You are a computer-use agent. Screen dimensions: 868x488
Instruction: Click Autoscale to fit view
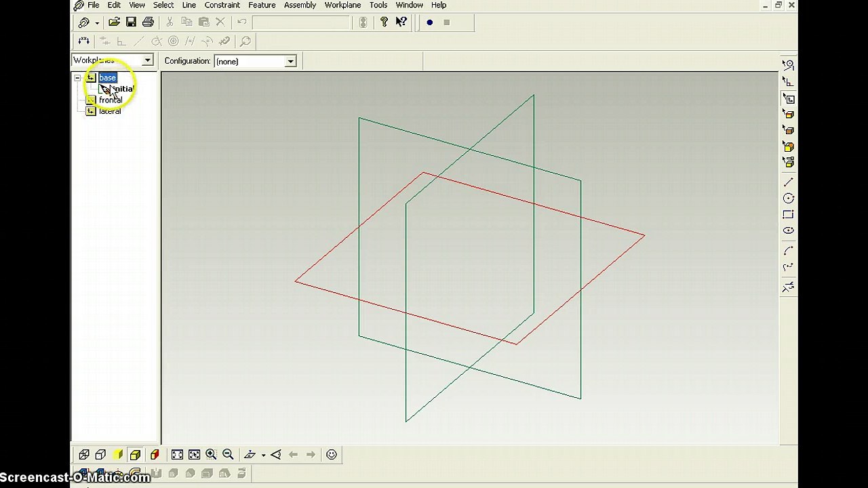coord(177,455)
